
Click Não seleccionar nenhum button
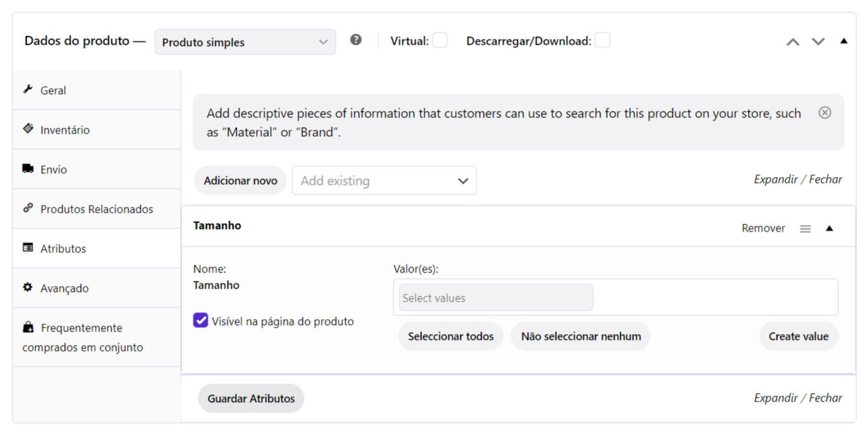(x=581, y=336)
